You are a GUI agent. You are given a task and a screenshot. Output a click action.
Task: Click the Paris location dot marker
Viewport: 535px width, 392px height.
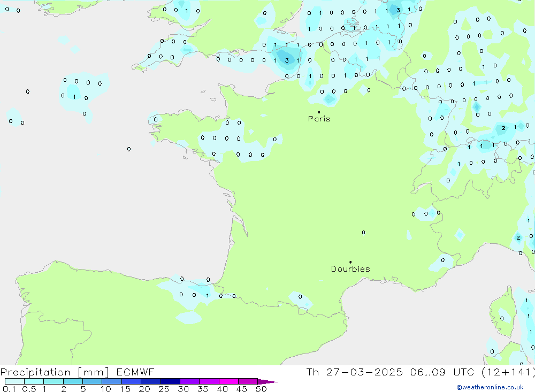tap(319, 112)
